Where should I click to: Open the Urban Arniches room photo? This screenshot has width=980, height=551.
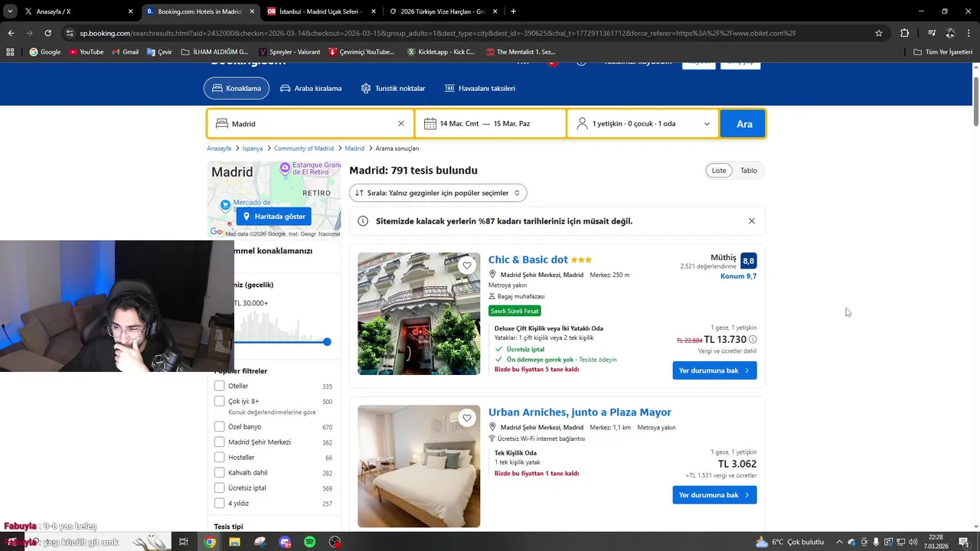(419, 466)
